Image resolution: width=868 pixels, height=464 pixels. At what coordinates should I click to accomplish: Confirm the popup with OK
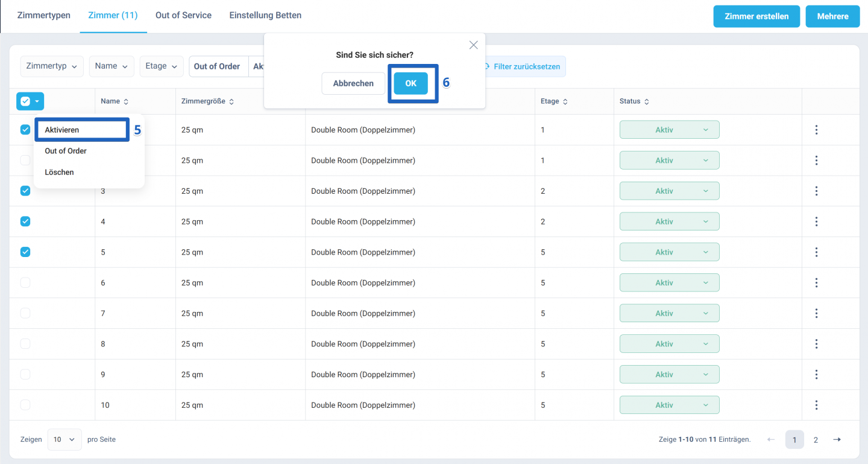click(410, 83)
